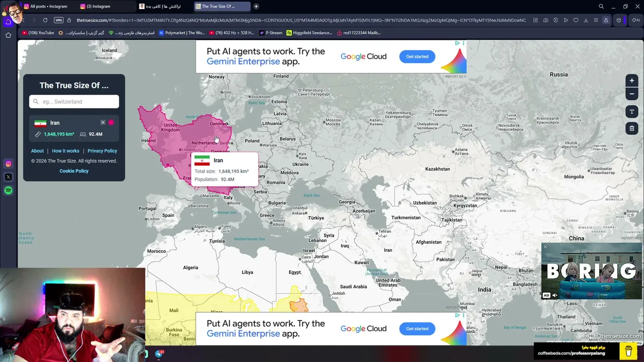Open the P-Stream bookmark
Image resolution: width=644 pixels, height=362 pixels.
tap(271, 33)
